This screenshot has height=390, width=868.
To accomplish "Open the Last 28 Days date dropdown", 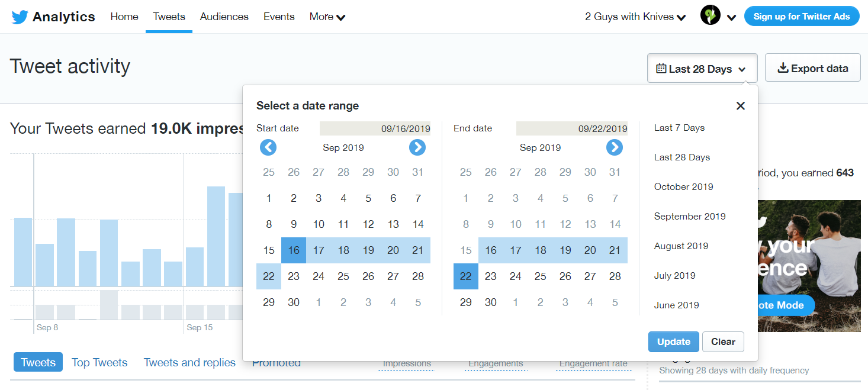I will 702,69.
